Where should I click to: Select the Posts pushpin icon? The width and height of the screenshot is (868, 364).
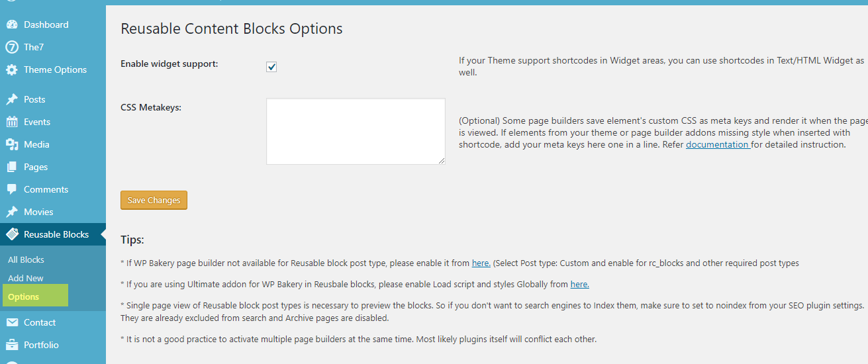11,99
